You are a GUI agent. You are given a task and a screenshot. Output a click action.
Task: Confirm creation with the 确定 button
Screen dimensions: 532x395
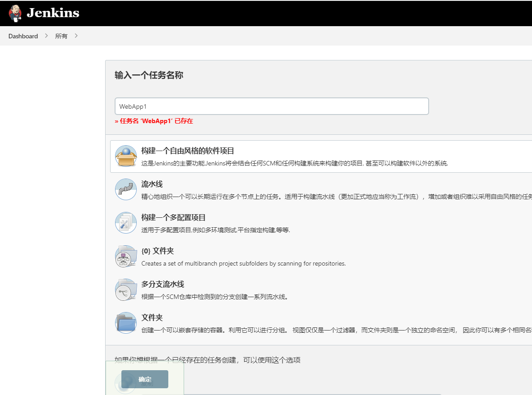145,379
